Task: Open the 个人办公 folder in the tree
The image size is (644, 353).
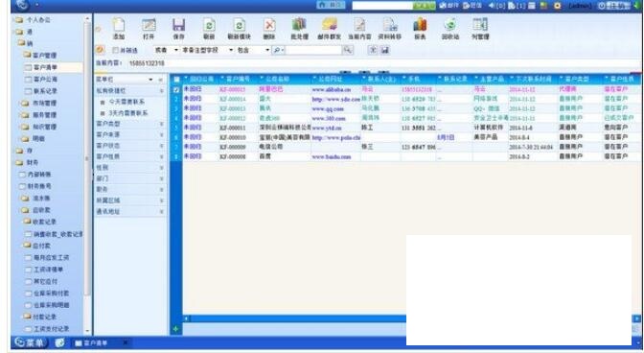Action: [38, 19]
